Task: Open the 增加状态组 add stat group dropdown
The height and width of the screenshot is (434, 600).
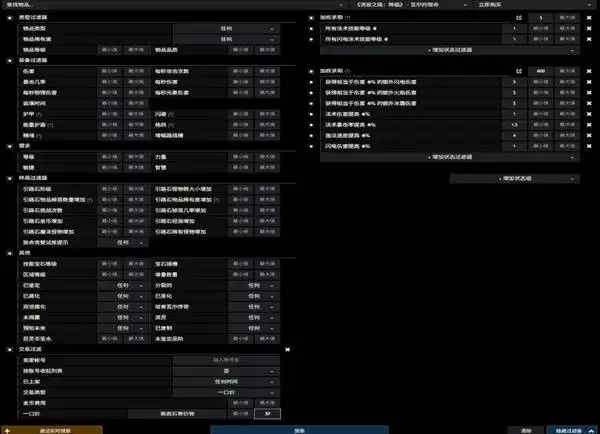Action: coord(515,178)
